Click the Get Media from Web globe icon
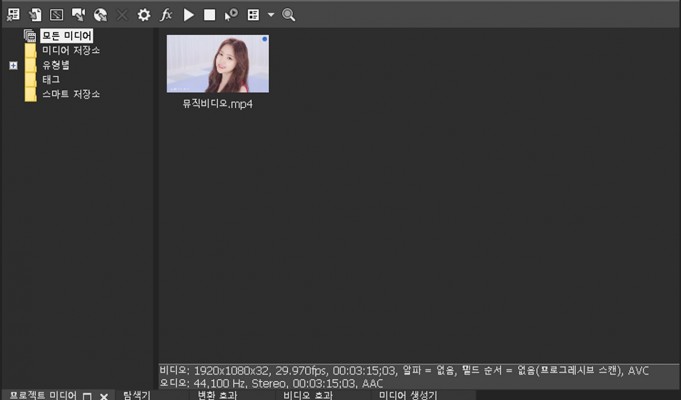 [x=100, y=15]
